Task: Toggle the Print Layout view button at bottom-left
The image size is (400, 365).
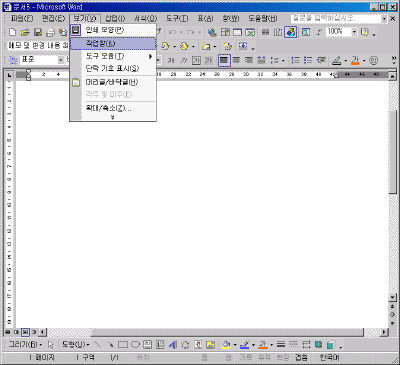Action: [x=25, y=332]
